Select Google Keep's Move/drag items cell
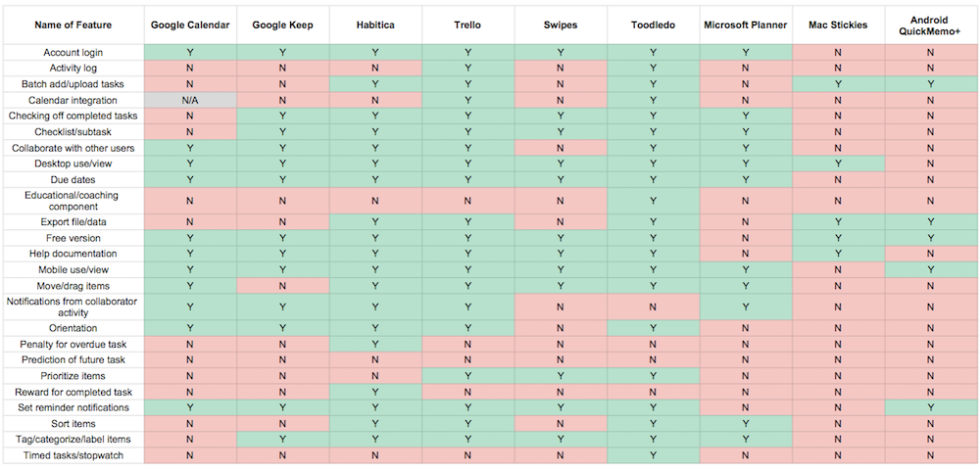This screenshot has width=980, height=471. pyautogui.click(x=282, y=286)
